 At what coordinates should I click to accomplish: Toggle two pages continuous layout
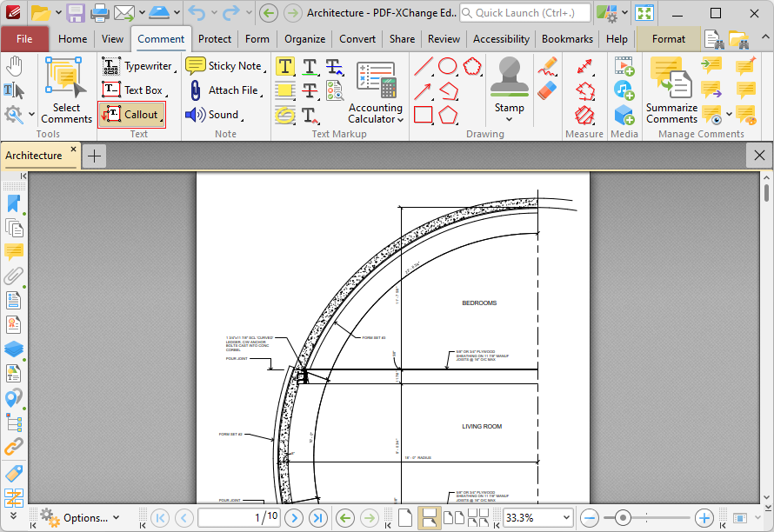[x=478, y=518]
